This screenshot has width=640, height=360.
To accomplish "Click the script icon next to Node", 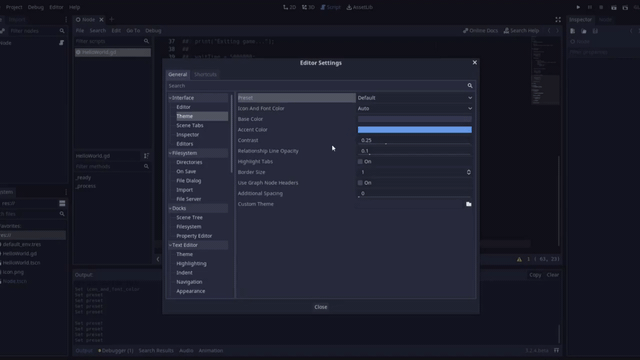I will tap(62, 43).
